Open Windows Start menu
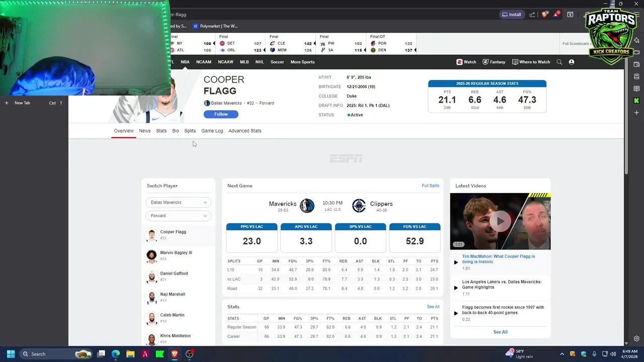The image size is (644, 362). click(x=11, y=354)
